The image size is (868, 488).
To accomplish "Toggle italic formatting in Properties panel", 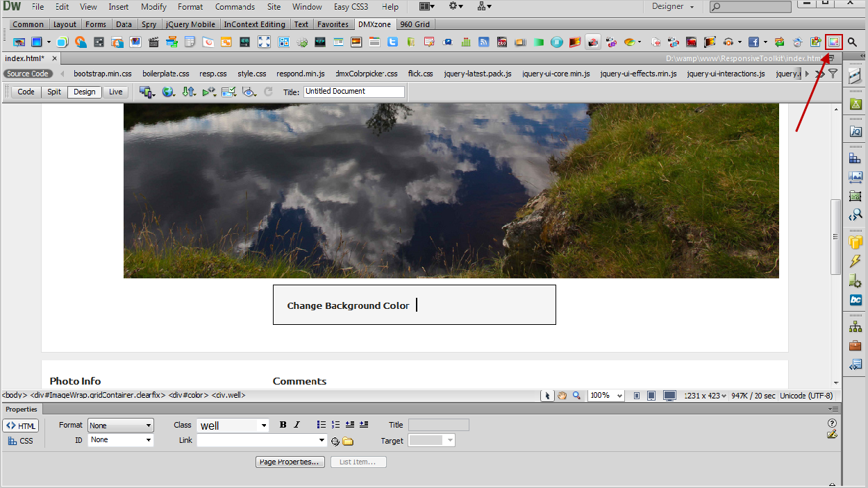I will coord(297,425).
